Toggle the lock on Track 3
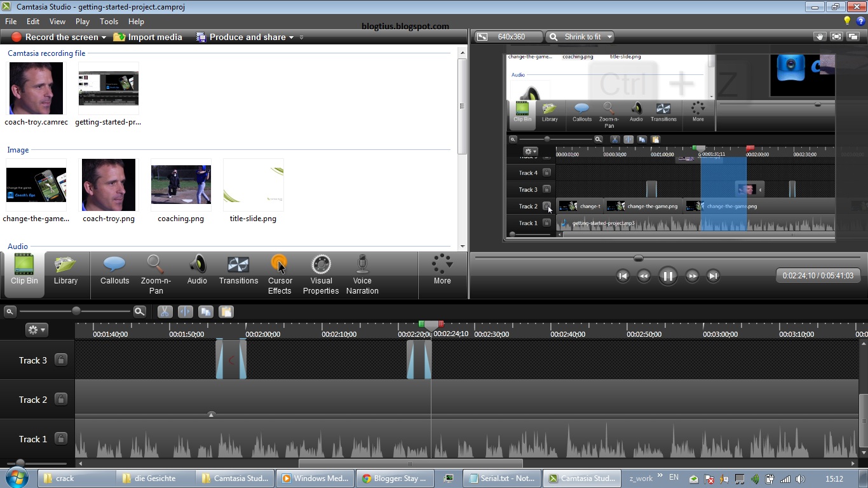 click(60, 360)
